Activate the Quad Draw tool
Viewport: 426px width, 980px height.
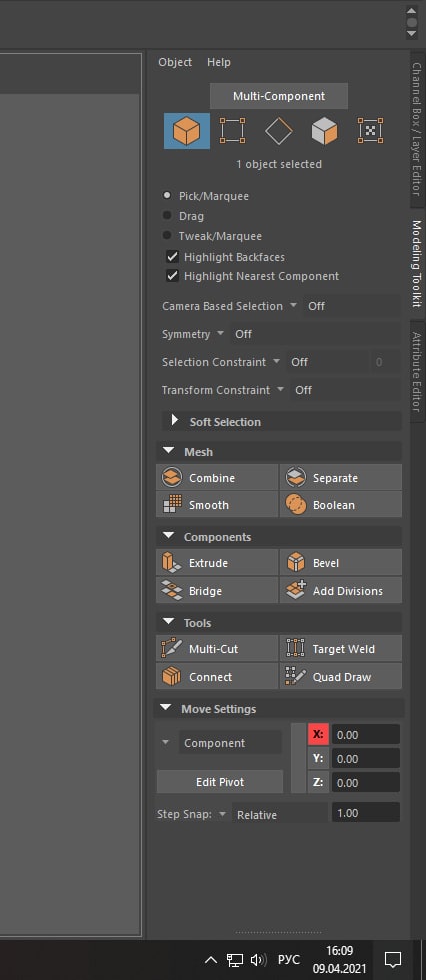click(x=341, y=677)
